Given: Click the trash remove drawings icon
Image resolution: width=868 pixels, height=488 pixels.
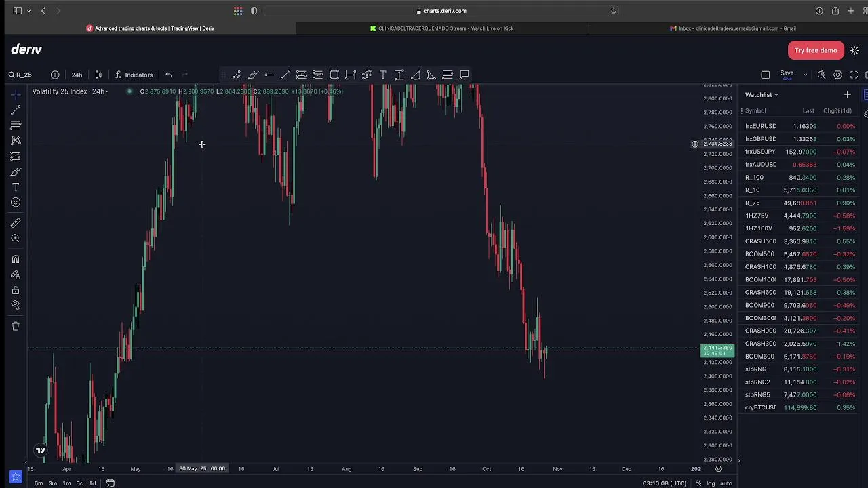Looking at the screenshot, I should (16, 326).
